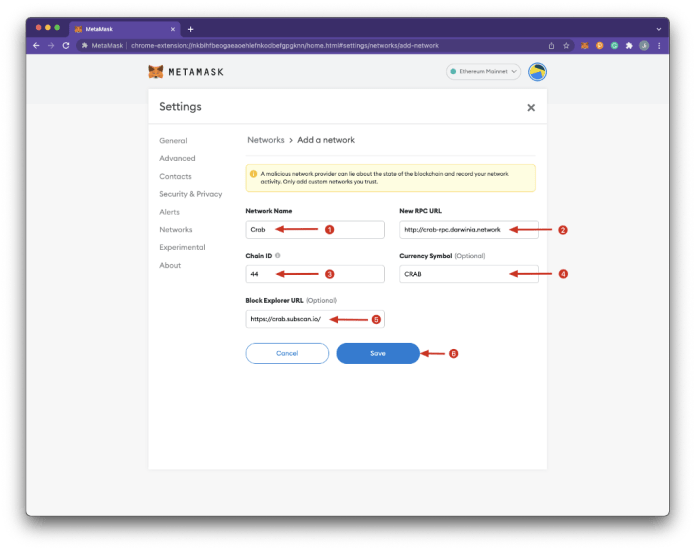Click the MetaMask fox logo

156,72
